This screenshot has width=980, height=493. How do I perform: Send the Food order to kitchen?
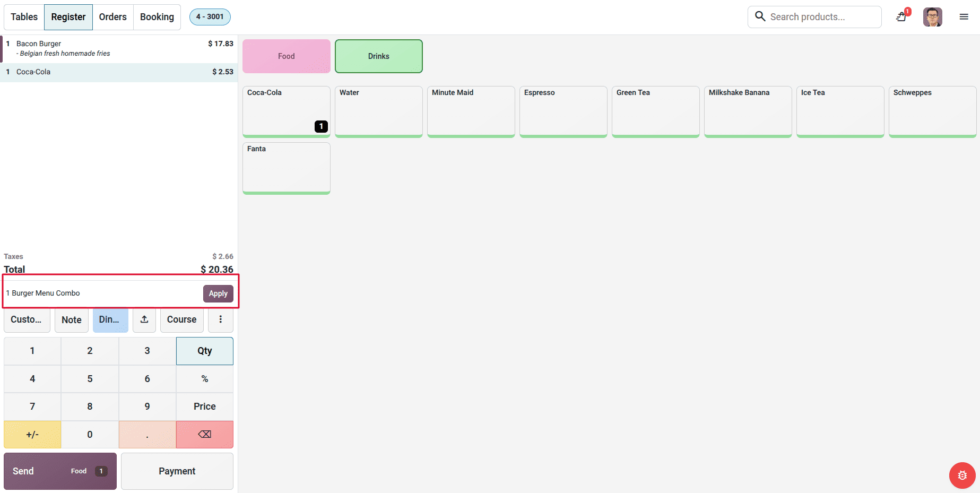click(60, 471)
